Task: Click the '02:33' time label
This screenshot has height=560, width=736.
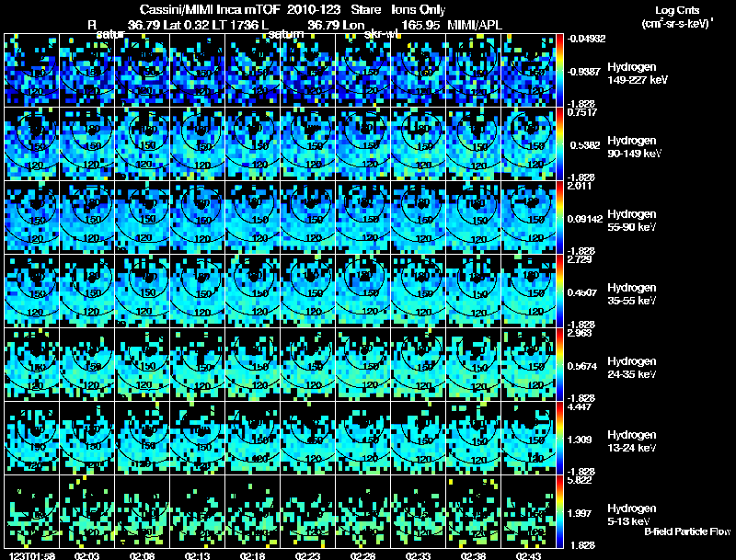Action: point(418,556)
